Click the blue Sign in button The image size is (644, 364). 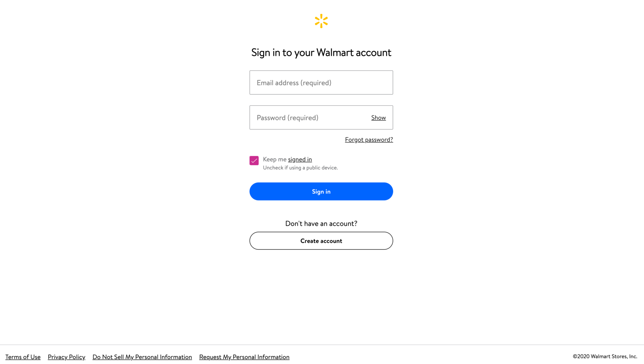click(x=321, y=192)
